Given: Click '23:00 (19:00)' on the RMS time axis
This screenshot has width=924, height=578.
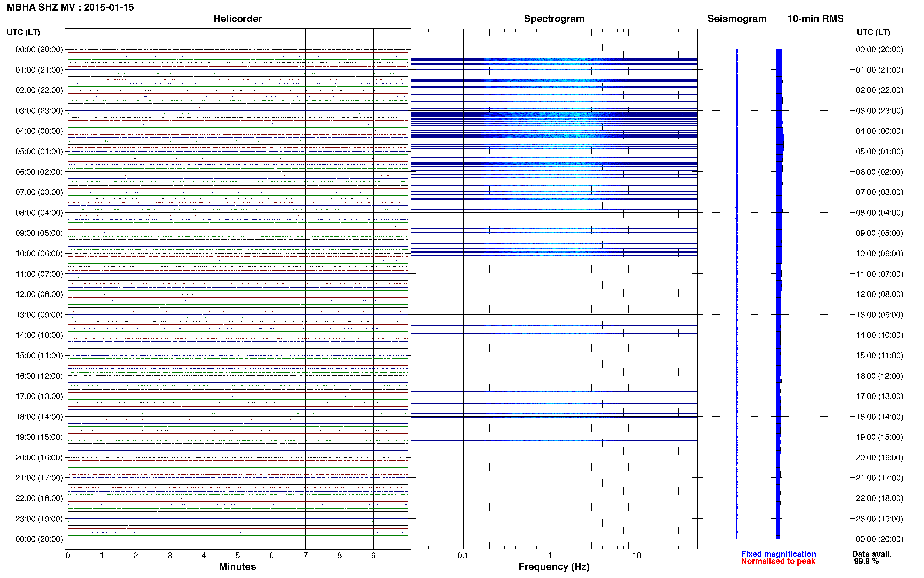Looking at the screenshot, I should pyautogui.click(x=879, y=519).
